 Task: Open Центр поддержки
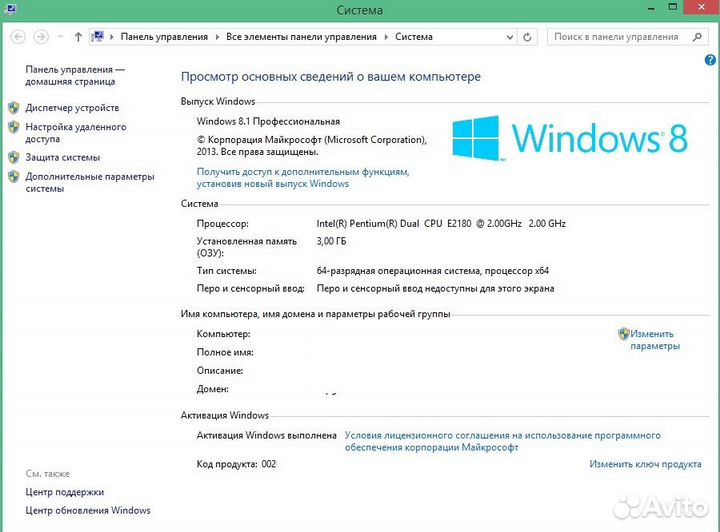coord(65,492)
